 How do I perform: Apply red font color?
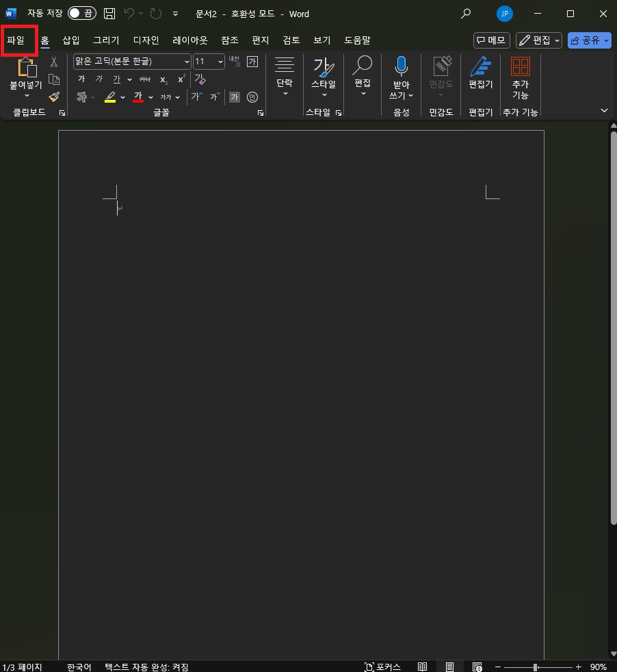(138, 97)
